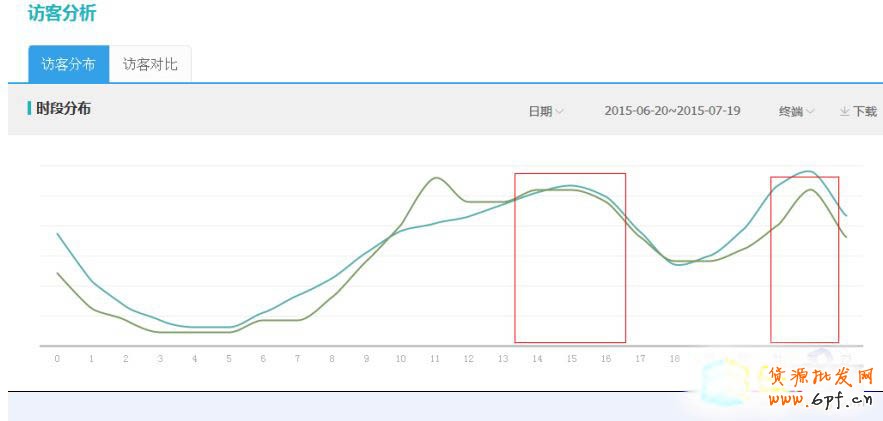This screenshot has width=883, height=421.
Task: Switch to the 访客对比 tab
Action: click(150, 64)
